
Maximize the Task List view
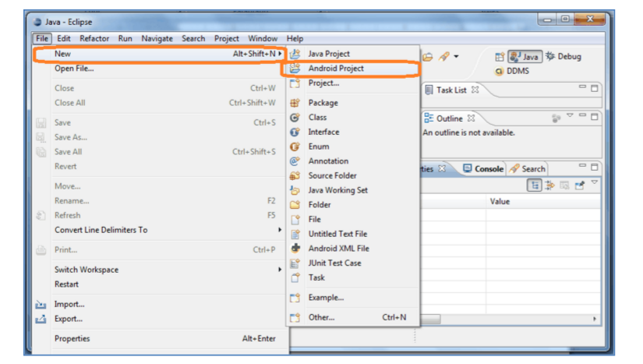click(594, 89)
